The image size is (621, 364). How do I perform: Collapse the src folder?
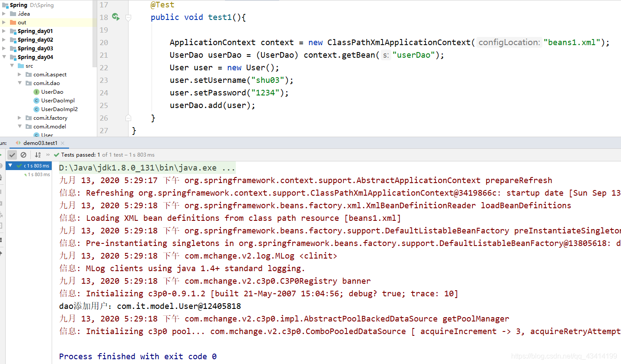click(12, 66)
